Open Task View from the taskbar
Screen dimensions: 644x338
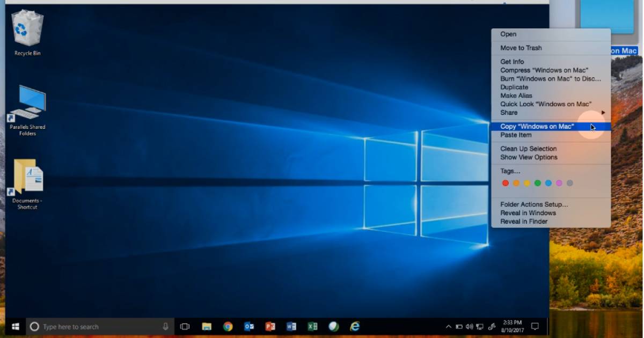185,326
